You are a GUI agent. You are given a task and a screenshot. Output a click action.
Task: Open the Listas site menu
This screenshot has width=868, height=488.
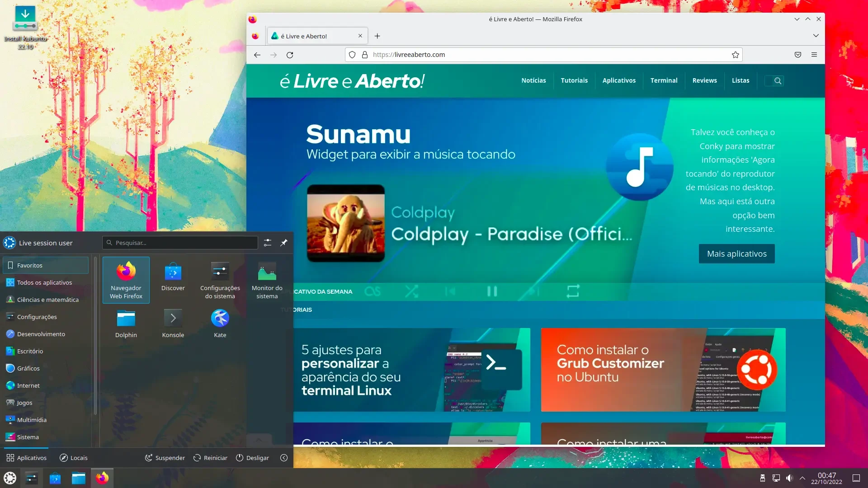pos(741,80)
